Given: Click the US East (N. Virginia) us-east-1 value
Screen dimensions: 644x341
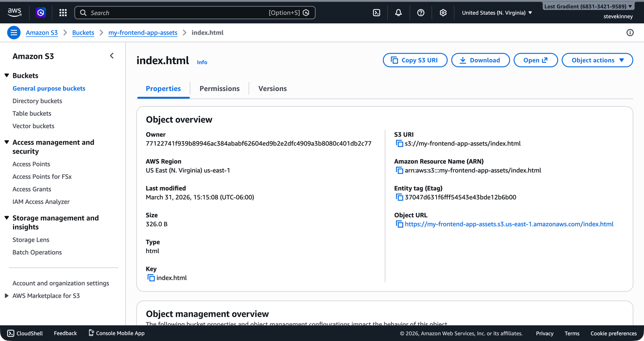Looking at the screenshot, I should (x=188, y=170).
